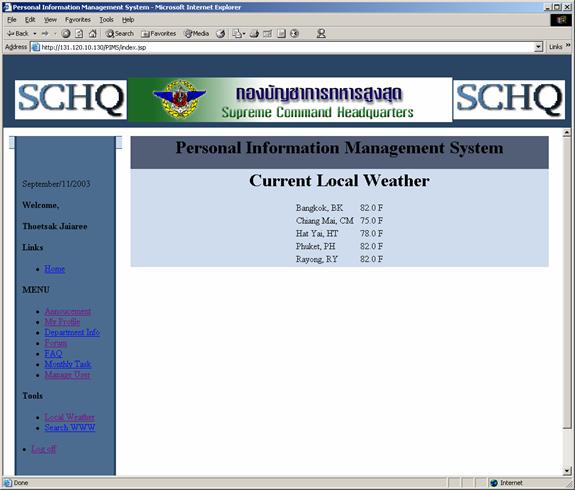Screen dimensions: 575x490
Task: Open the Monthly Task link
Action: point(68,364)
